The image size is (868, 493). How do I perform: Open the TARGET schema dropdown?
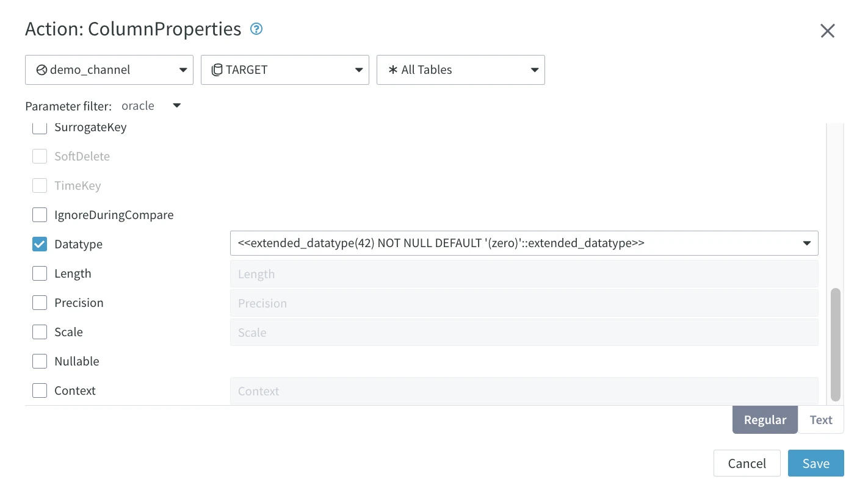(x=360, y=70)
